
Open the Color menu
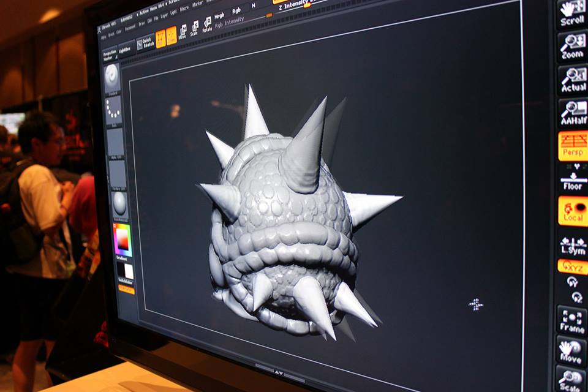point(119,32)
